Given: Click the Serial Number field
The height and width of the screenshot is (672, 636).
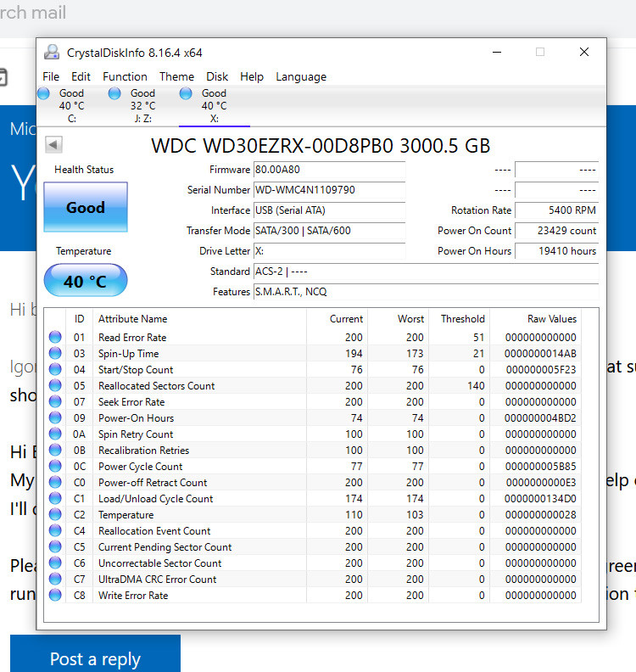Looking at the screenshot, I should point(329,190).
